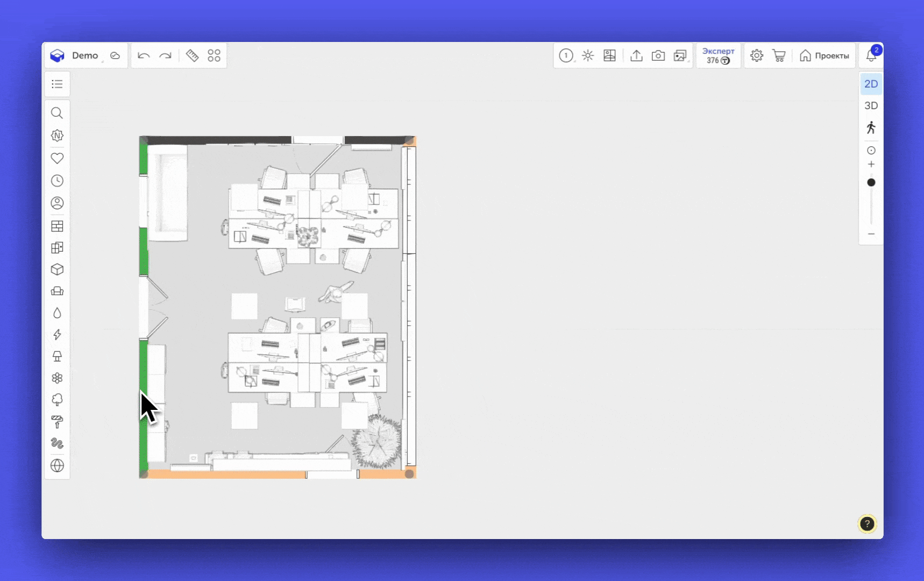924x581 pixels.
Task: Open plumbing water drop icon
Action: coord(57,313)
